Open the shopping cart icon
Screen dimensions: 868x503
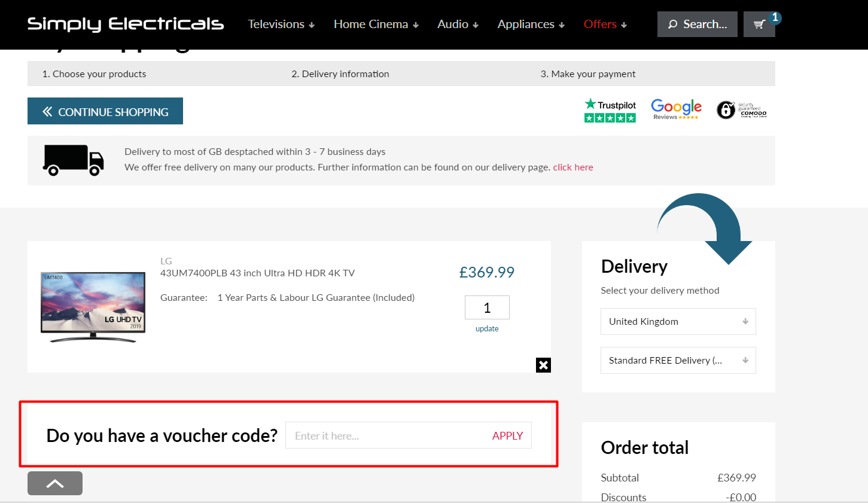tap(759, 24)
